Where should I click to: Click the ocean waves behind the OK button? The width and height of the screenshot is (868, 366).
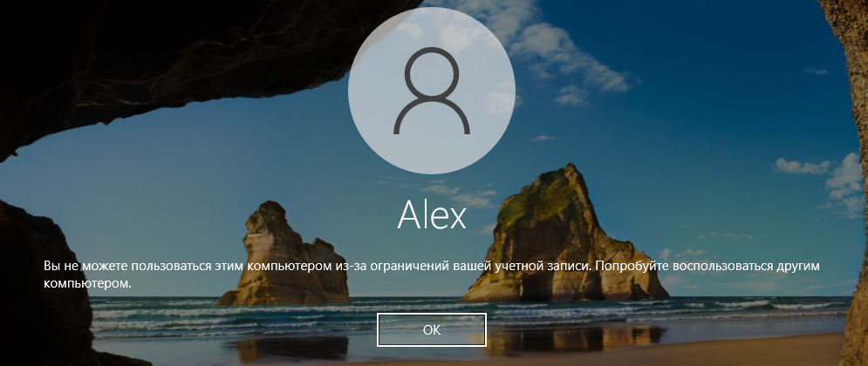coord(432,307)
